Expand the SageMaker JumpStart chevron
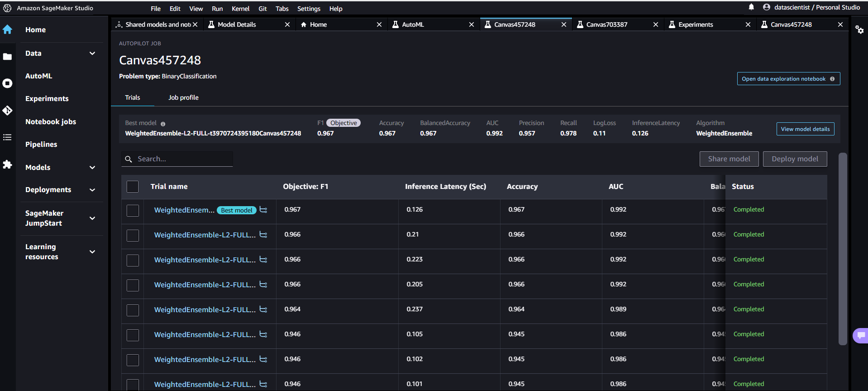This screenshot has height=391, width=868. pyautogui.click(x=92, y=218)
